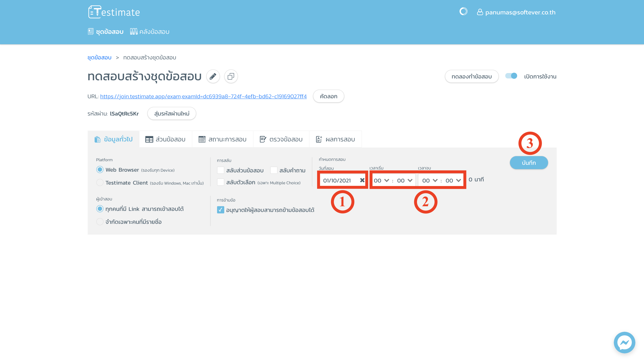Open the Messenger chat bubble icon
644x362 pixels.
tap(624, 342)
